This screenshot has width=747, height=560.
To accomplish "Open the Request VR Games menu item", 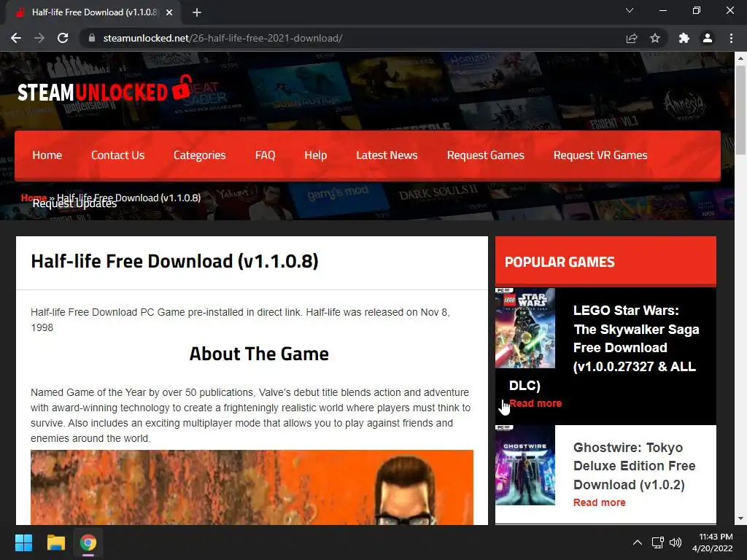I will point(600,155).
